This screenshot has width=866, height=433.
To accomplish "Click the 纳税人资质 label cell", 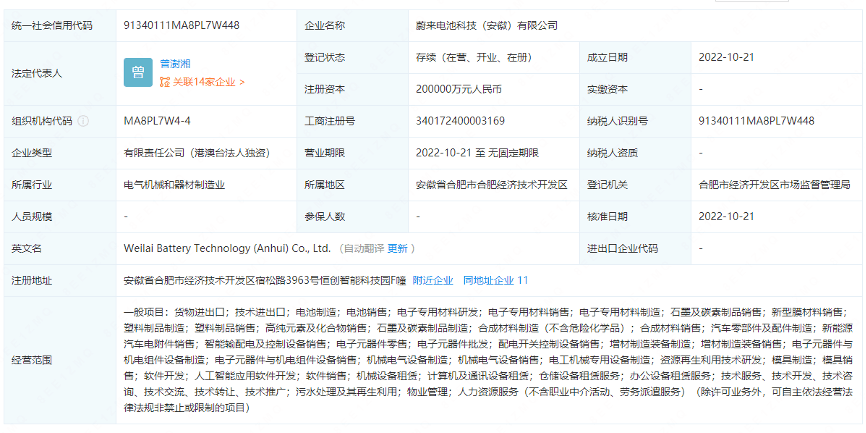I will pos(635,153).
